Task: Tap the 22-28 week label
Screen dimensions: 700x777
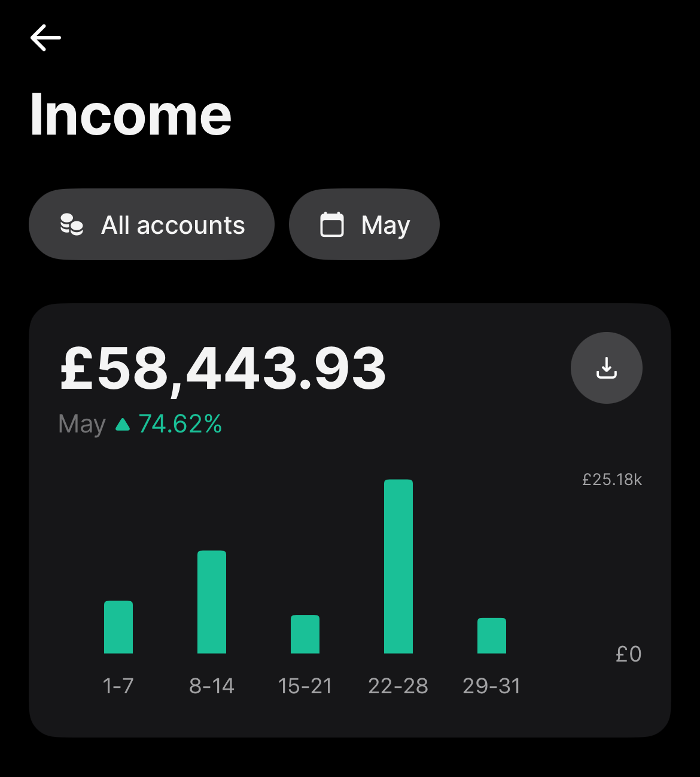Action: 398,686
